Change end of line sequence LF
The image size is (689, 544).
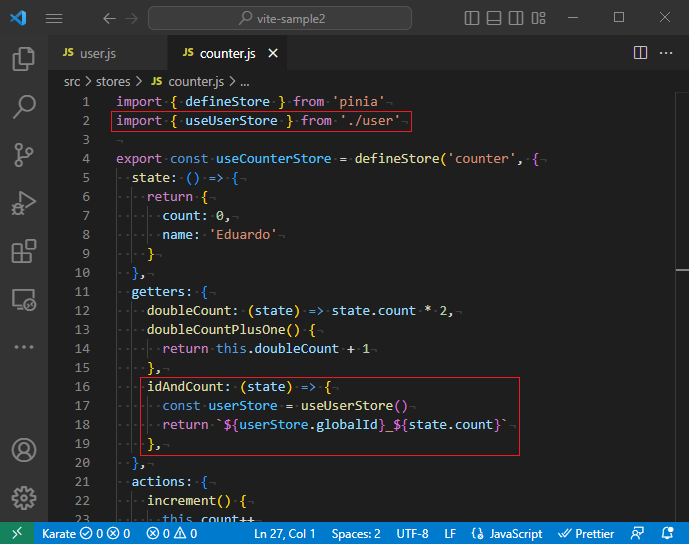450,533
